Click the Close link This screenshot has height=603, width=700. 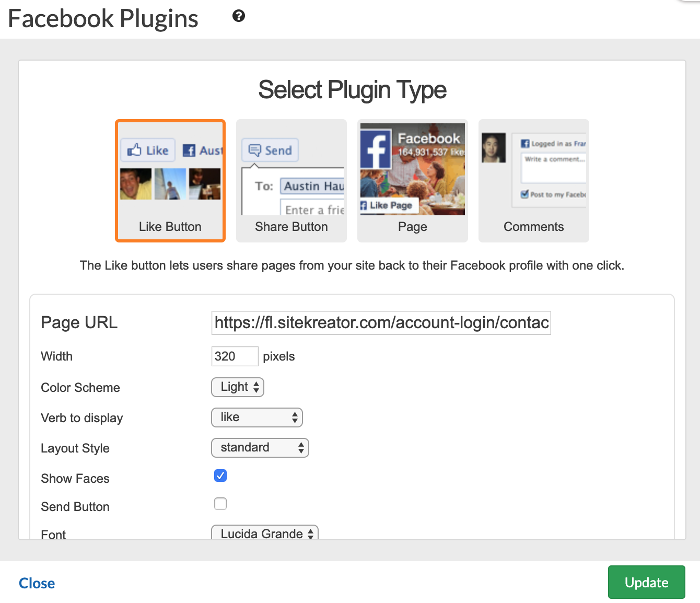tap(37, 583)
